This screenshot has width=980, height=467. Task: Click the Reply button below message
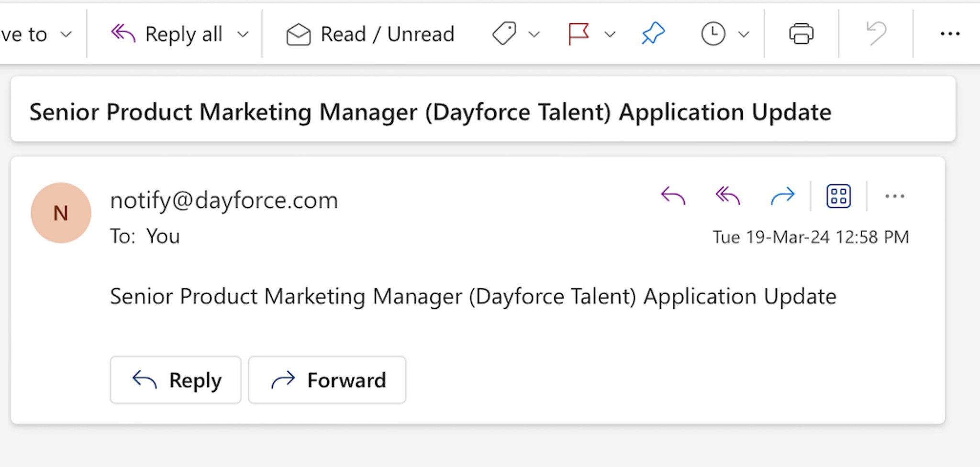176,380
